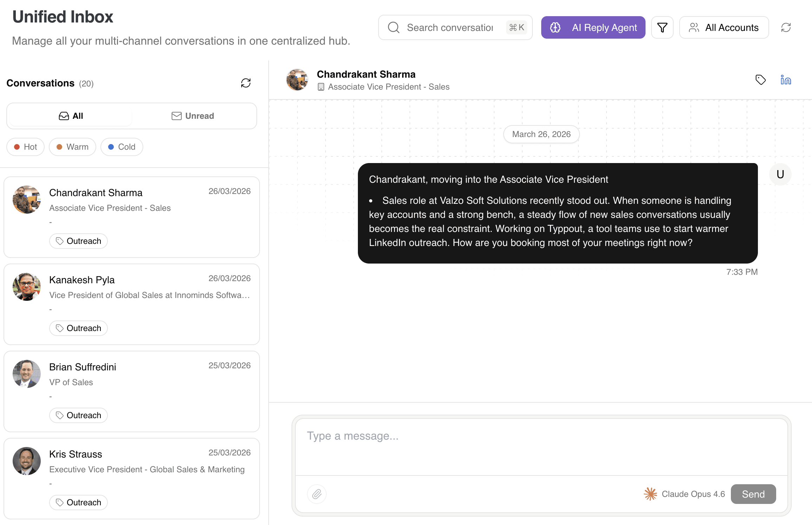
Task: Click the user avatar U beside message
Action: (780, 174)
